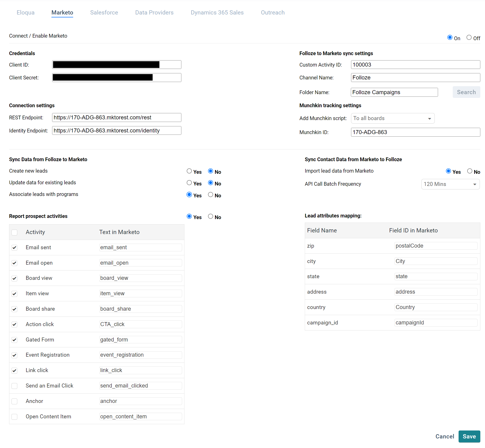Image resolution: width=485 pixels, height=448 pixels.
Task: Uncheck Event Registration activity
Action: 14,356
